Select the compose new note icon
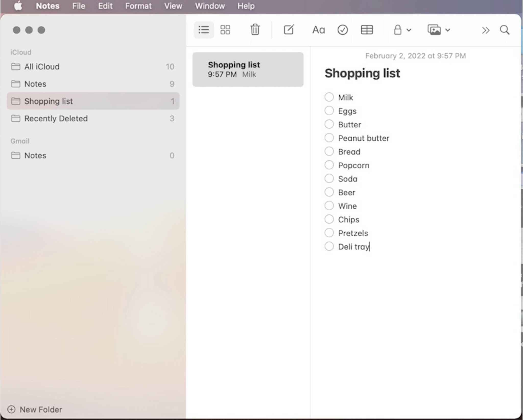The width and height of the screenshot is (523, 420). tap(288, 30)
